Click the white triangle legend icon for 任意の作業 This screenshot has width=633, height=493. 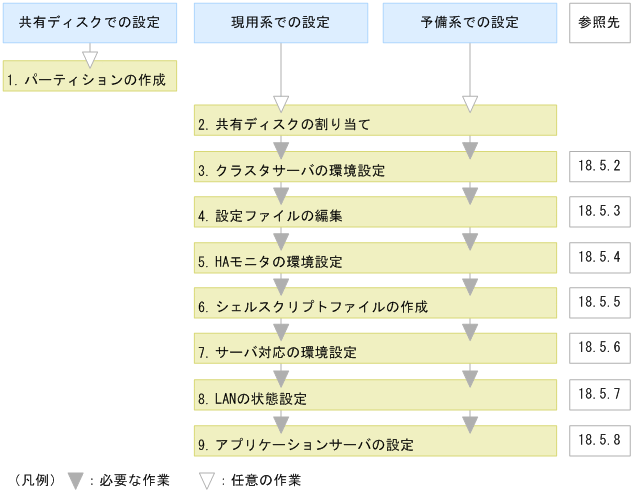tap(207, 480)
